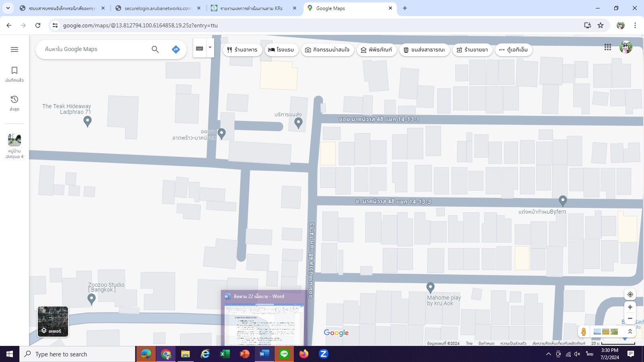Viewport: 644px width, 362px height.
Task: Switch to the securelogin.arubanetworks.com tab
Action: pos(157,8)
